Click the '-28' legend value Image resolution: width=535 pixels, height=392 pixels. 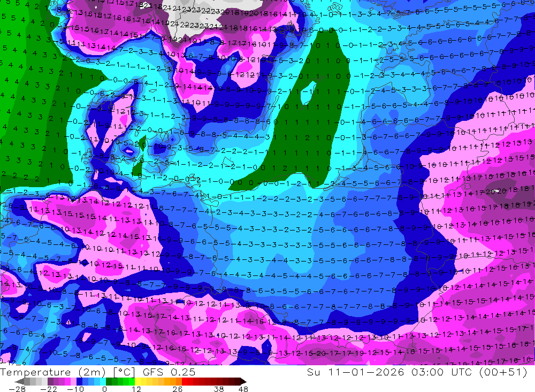tap(17, 389)
